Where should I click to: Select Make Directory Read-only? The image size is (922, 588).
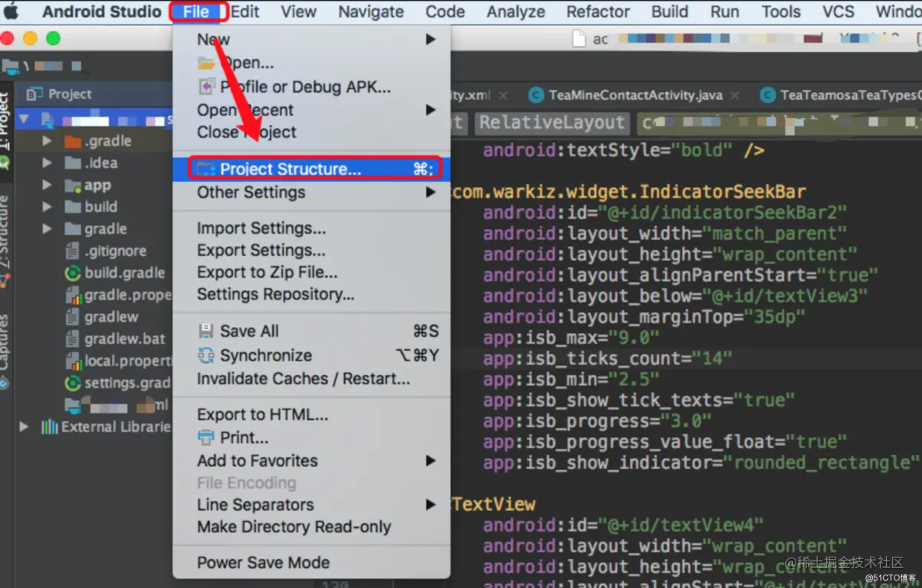pyautogui.click(x=312, y=527)
